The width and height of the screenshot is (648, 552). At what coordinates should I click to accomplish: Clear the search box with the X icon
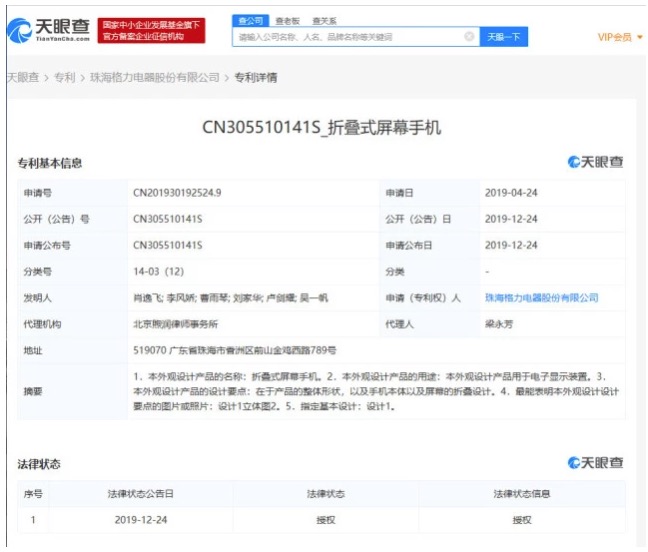click(469, 36)
